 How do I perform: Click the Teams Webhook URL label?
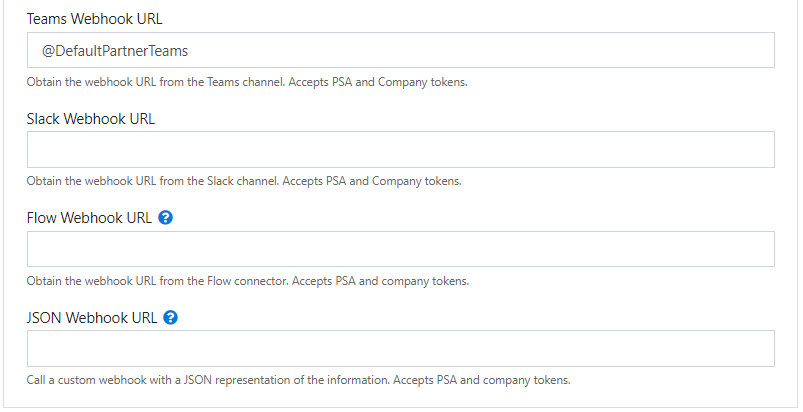95,19
